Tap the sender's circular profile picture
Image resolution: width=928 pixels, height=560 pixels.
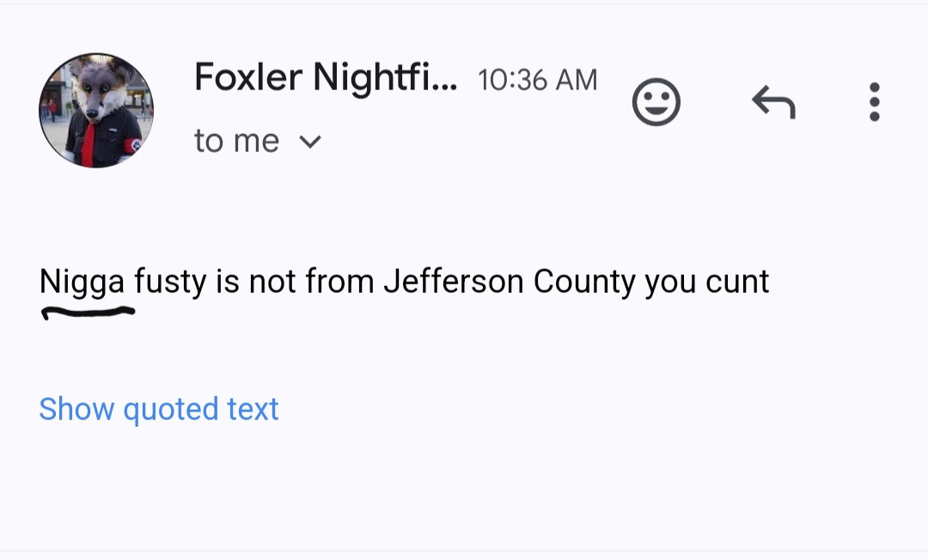click(96, 111)
